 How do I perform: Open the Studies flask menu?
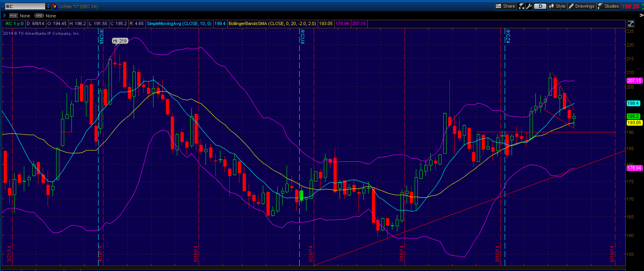(608, 6)
